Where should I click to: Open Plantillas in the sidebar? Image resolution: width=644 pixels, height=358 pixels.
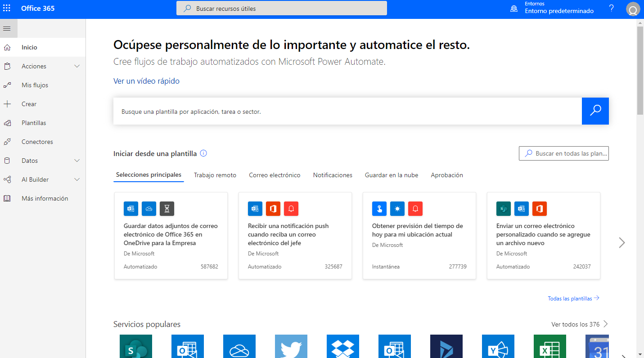click(x=43, y=123)
